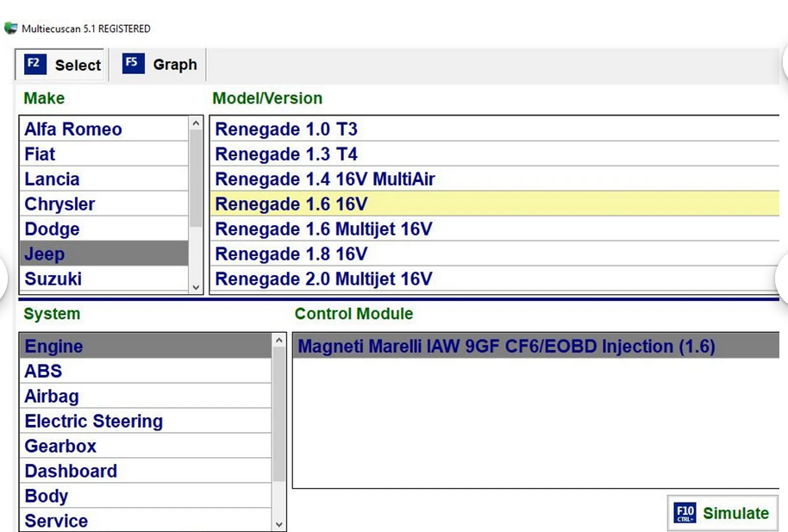Select Gearbox in System list
788x532 pixels.
click(146, 446)
